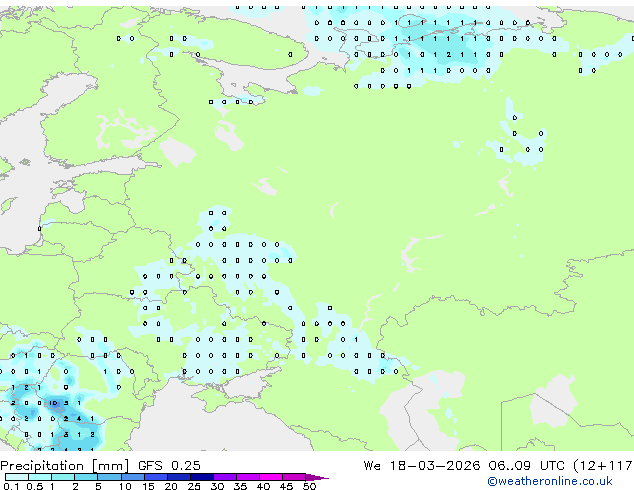Click the date 'We 18-03-2026'
634x490 pixels.
(422, 466)
